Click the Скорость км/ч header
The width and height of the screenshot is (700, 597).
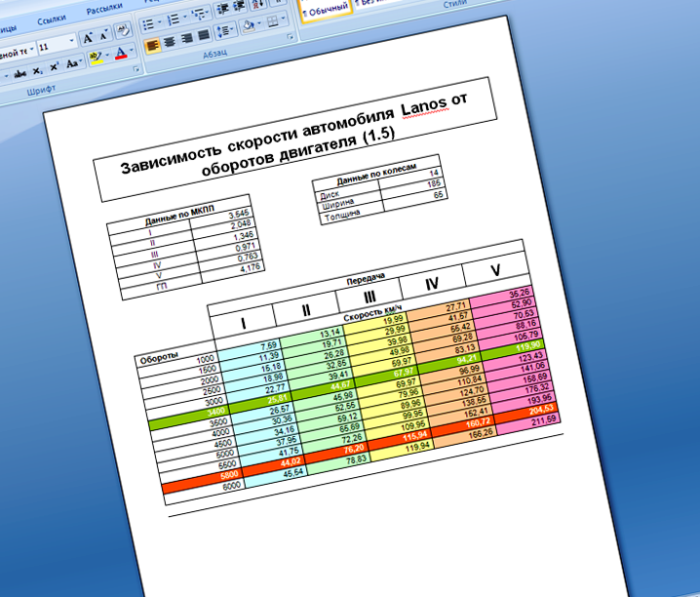coord(372,313)
